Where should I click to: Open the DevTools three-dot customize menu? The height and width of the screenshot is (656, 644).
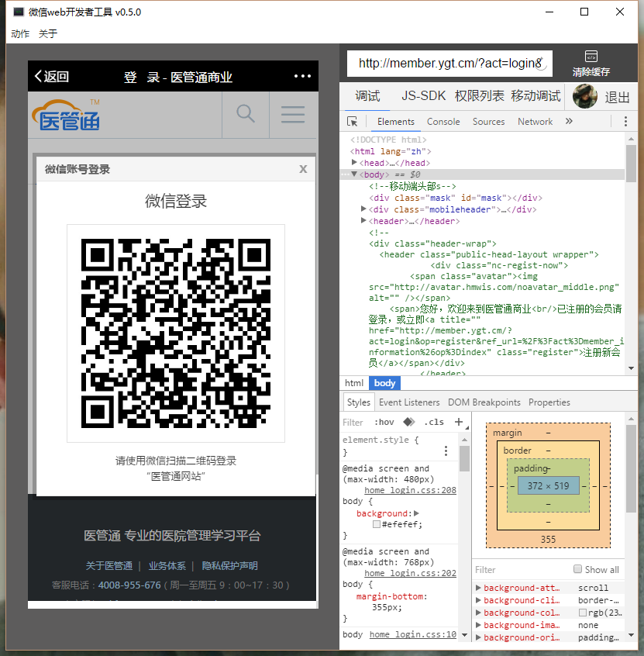click(x=625, y=122)
